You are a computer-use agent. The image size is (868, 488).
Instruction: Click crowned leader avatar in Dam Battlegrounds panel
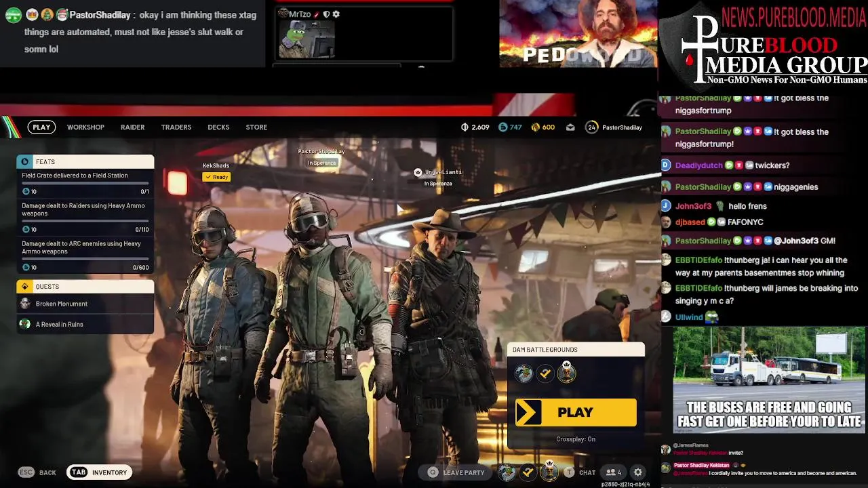pos(566,372)
